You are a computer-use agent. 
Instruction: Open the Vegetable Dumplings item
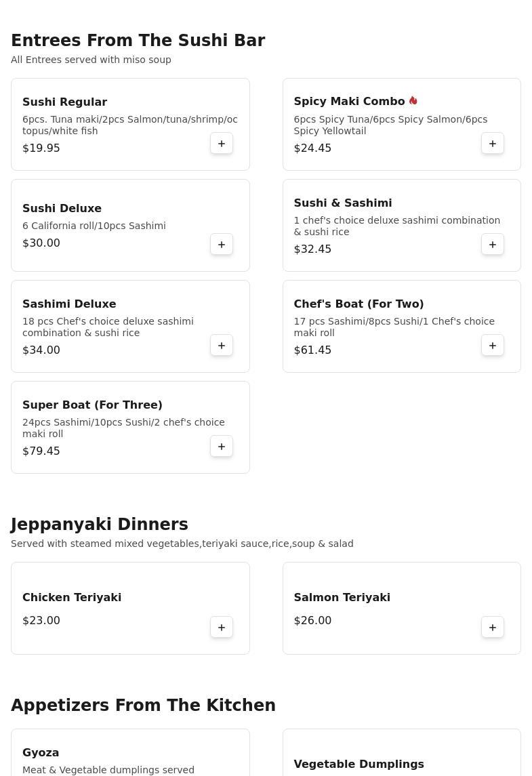tap(359, 764)
